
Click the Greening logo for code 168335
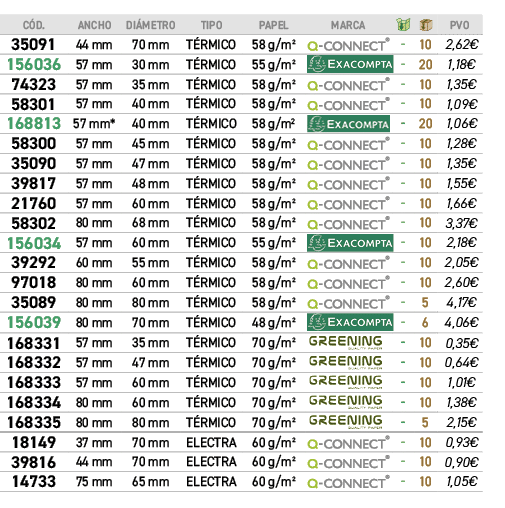[345, 422]
